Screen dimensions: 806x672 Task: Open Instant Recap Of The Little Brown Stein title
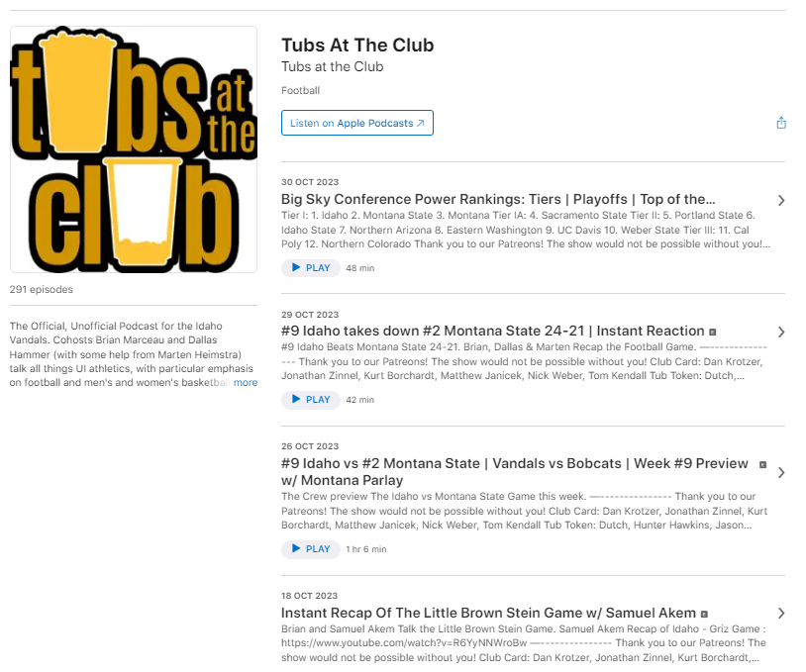pos(488,613)
